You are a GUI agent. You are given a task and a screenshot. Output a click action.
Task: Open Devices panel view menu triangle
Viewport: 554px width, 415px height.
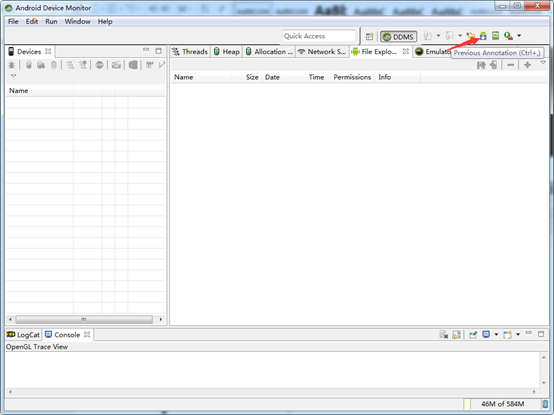pyautogui.click(x=13, y=76)
